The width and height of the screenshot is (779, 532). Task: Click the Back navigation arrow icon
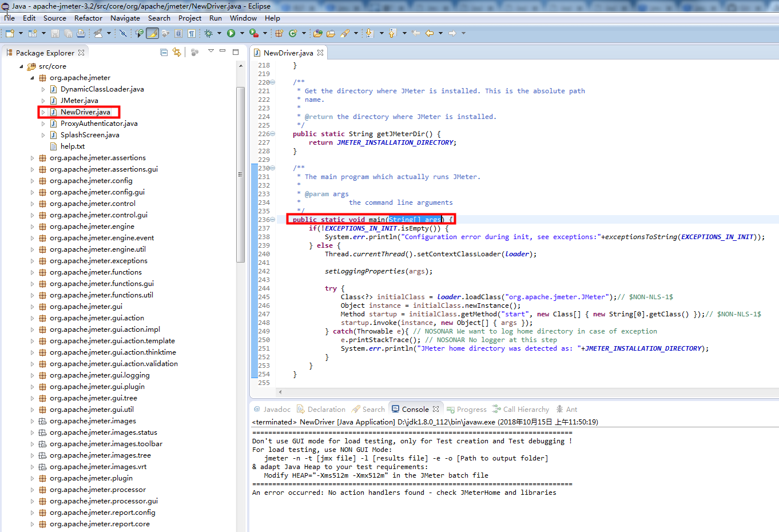pyautogui.click(x=429, y=33)
